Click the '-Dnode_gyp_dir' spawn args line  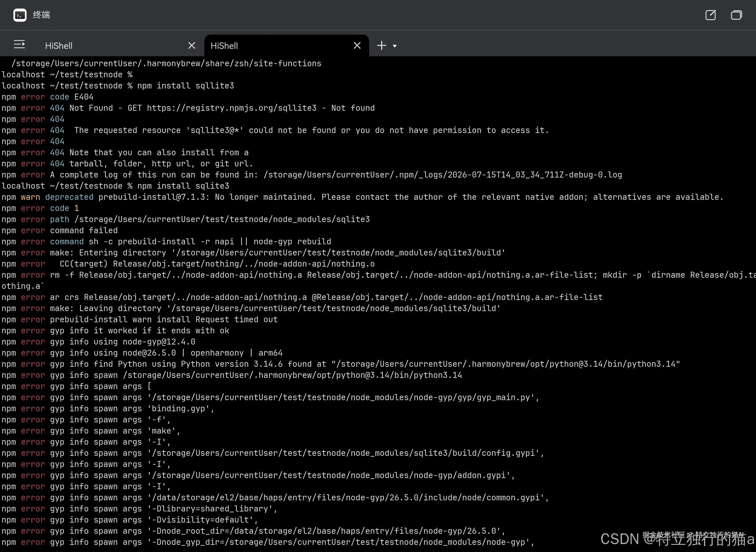268,542
